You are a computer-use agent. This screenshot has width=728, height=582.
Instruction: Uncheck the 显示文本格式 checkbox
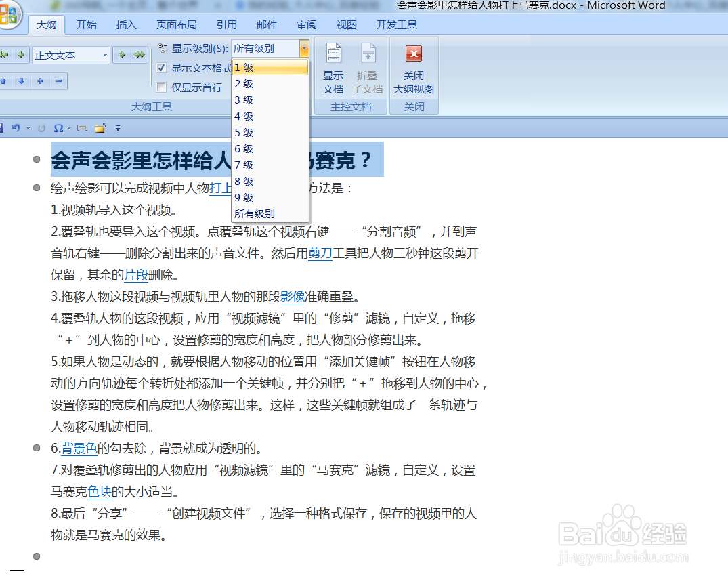pyautogui.click(x=160, y=68)
